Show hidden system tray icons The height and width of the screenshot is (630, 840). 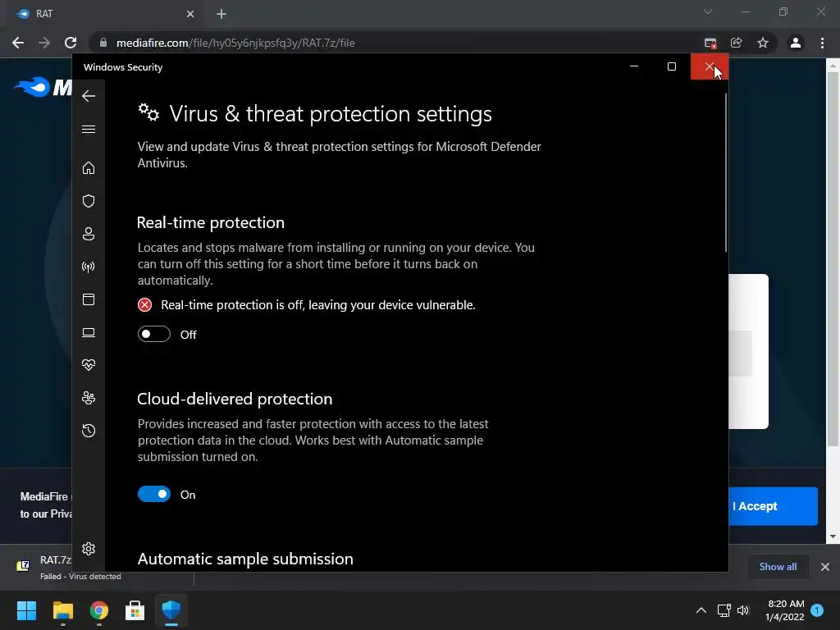point(701,610)
